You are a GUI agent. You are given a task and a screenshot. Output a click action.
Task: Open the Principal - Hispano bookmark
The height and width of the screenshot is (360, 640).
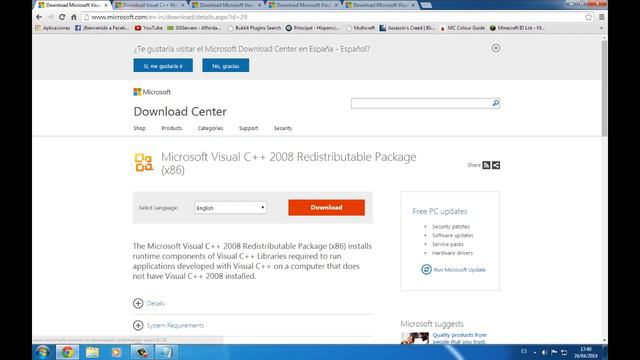[313, 28]
